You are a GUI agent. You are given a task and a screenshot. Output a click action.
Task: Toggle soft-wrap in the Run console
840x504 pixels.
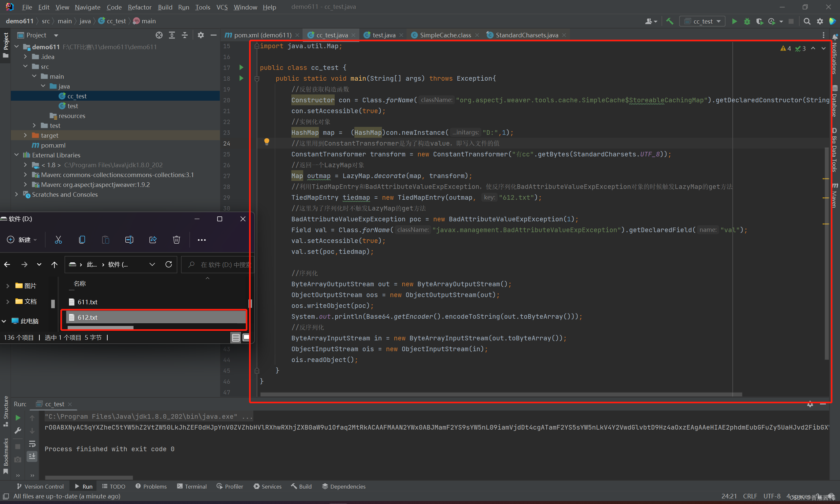coord(32,444)
